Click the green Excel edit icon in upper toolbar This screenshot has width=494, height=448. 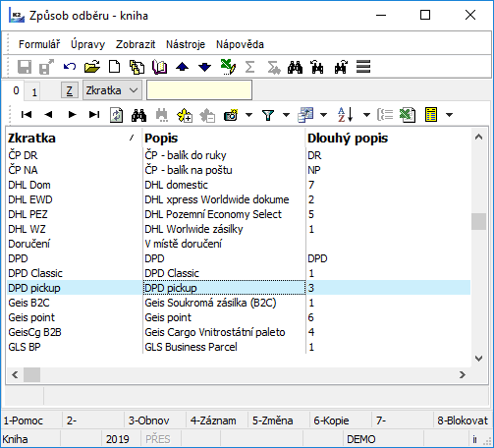[228, 67]
